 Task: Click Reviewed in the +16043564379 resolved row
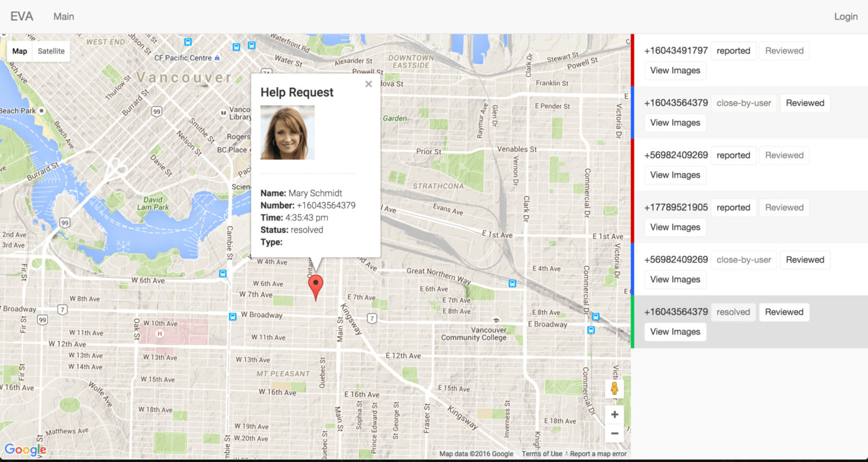point(784,312)
